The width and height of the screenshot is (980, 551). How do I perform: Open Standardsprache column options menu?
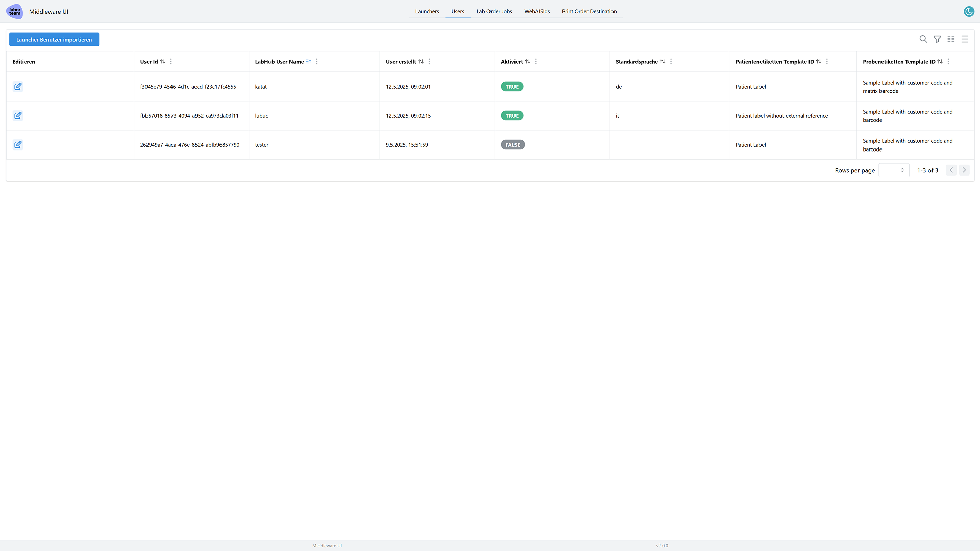click(x=671, y=62)
